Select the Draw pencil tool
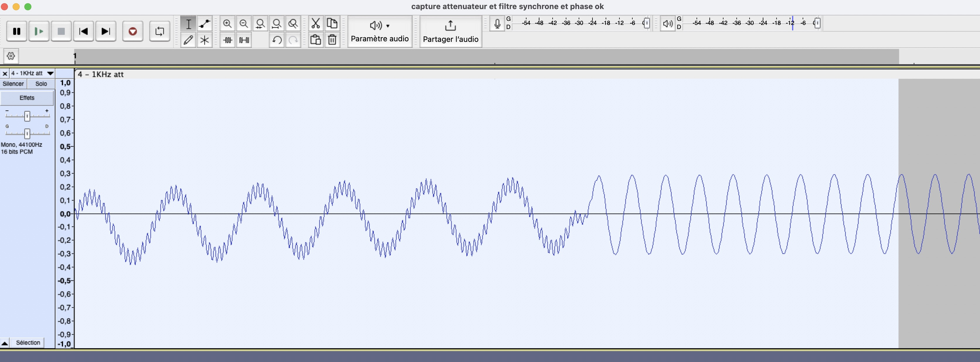 [x=188, y=40]
